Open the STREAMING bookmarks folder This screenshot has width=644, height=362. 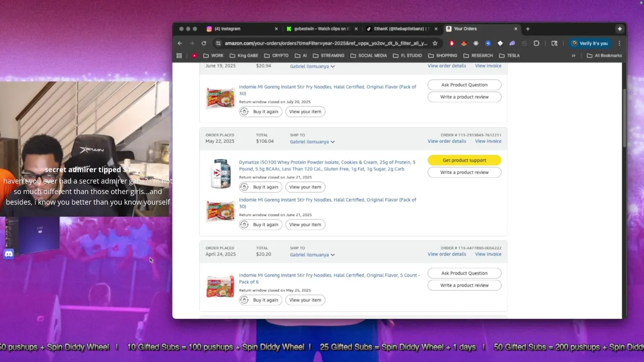tap(329, 56)
